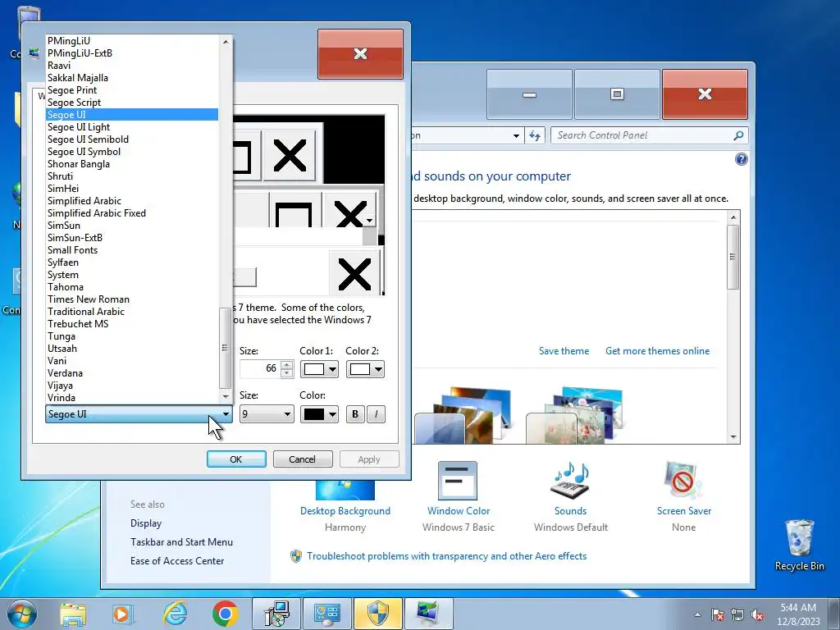Open Get more themes online link

click(657, 351)
